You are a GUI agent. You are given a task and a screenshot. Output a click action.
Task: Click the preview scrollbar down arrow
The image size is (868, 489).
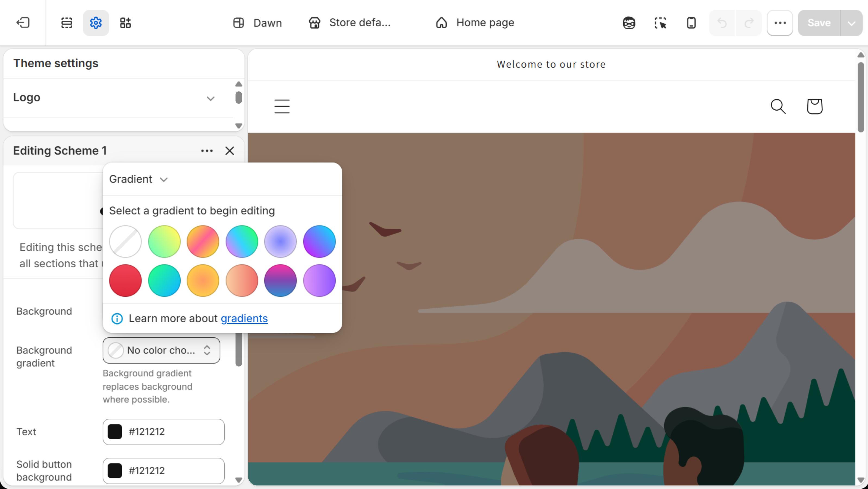tap(861, 480)
